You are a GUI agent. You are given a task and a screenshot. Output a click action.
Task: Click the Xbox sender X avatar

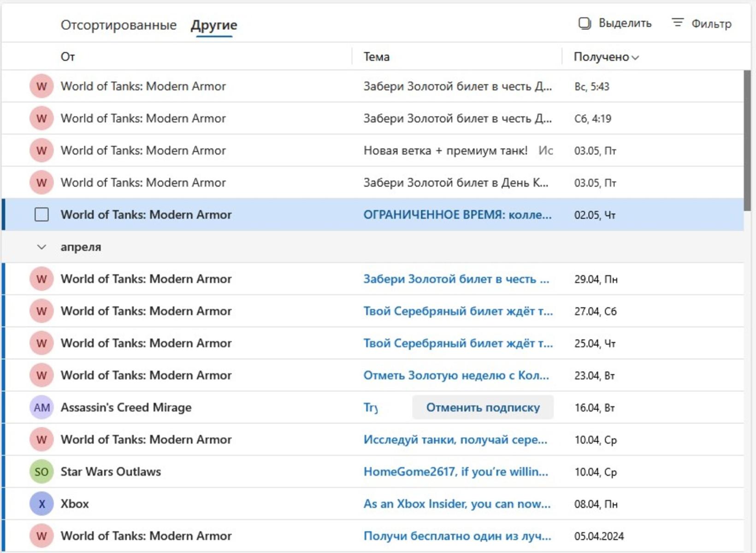coord(41,504)
